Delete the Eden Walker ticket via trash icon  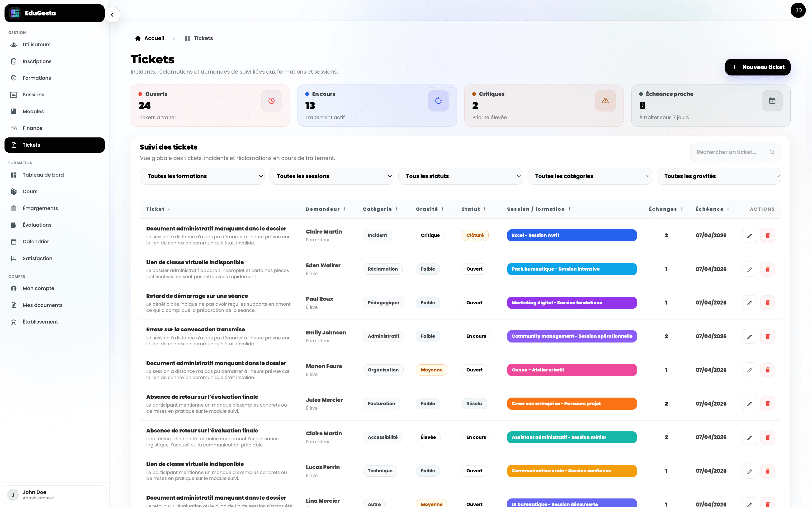click(767, 269)
